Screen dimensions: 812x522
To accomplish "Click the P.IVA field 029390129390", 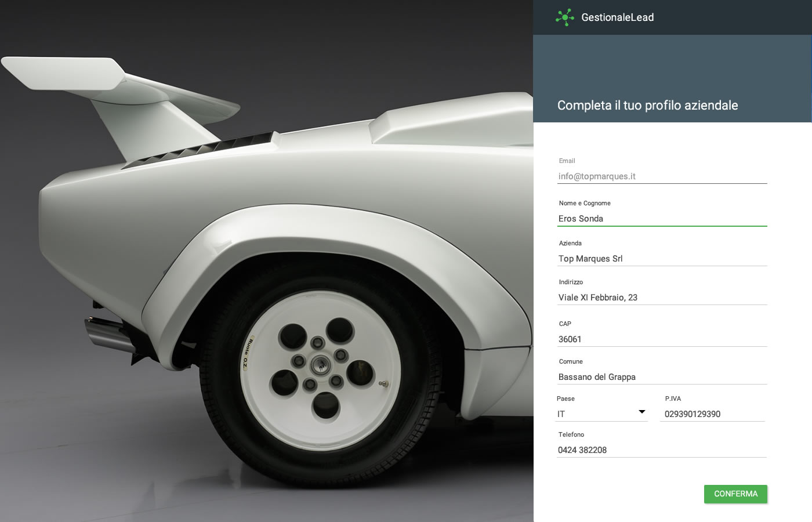I will [x=712, y=414].
